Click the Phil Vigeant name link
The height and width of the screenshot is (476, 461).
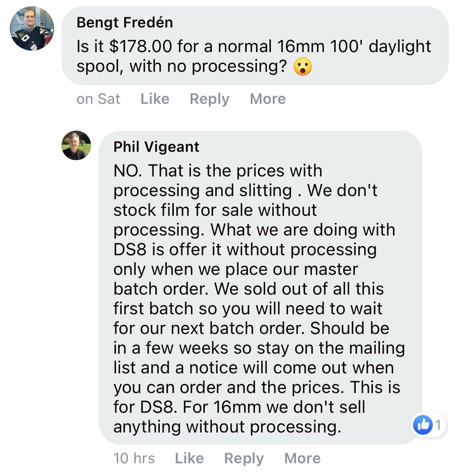[156, 147]
